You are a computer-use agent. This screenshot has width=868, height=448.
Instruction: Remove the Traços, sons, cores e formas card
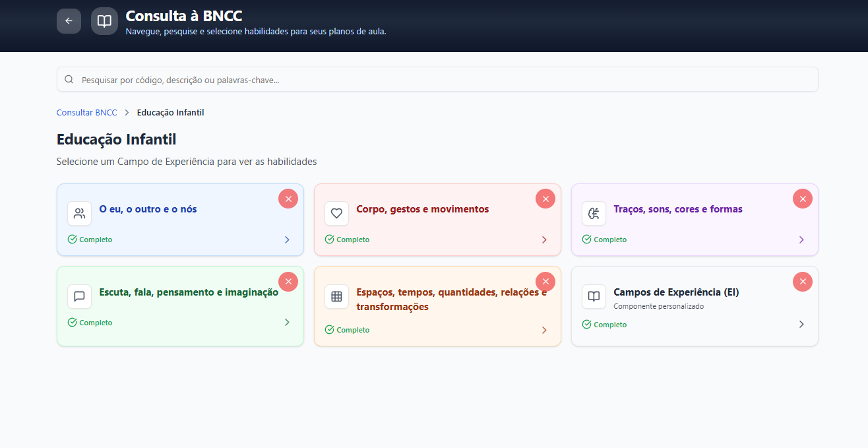[x=803, y=199]
